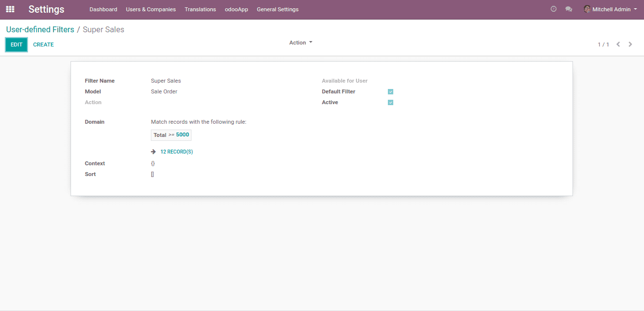Go to previous record arrow
This screenshot has width=644, height=311.
[618, 44]
